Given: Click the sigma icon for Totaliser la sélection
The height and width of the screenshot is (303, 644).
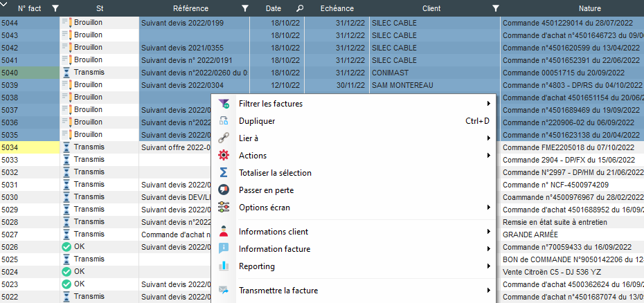Looking at the screenshot, I should pyautogui.click(x=224, y=173).
